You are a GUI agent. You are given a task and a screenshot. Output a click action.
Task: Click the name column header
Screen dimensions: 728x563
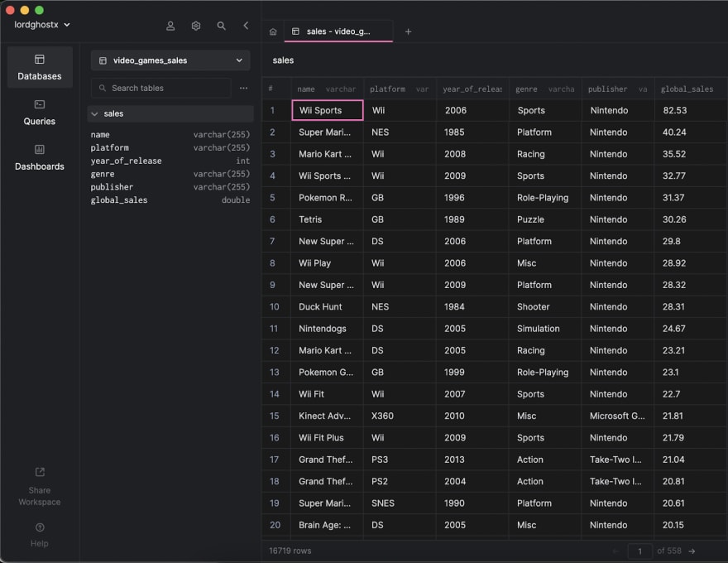pyautogui.click(x=327, y=89)
